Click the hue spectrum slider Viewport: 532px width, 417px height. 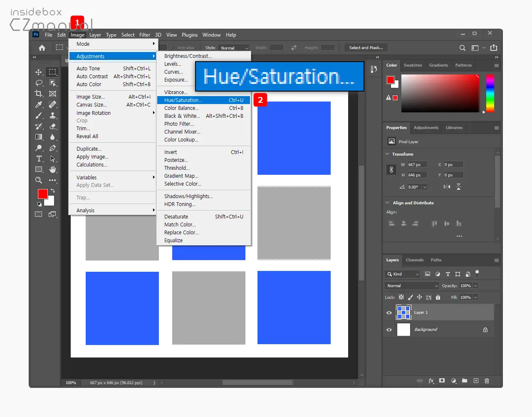point(490,93)
